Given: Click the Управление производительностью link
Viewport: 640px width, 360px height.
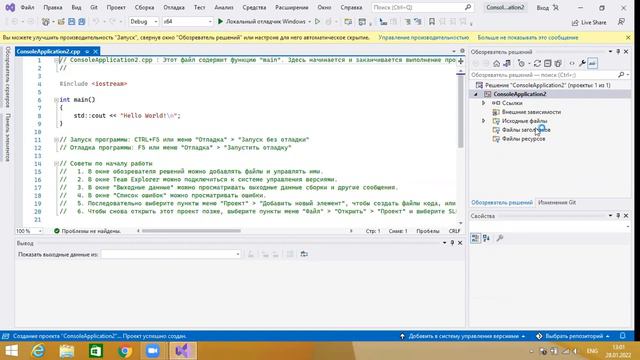Looking at the screenshot, I should click(424, 38).
